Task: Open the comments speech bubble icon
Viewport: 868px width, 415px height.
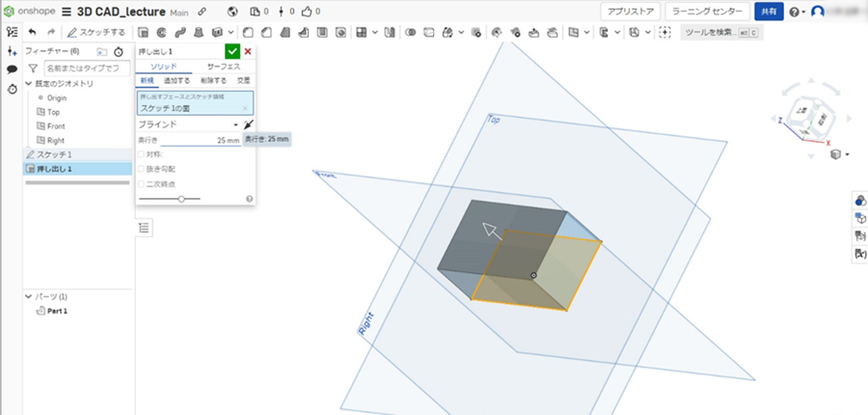Action: click(x=12, y=69)
